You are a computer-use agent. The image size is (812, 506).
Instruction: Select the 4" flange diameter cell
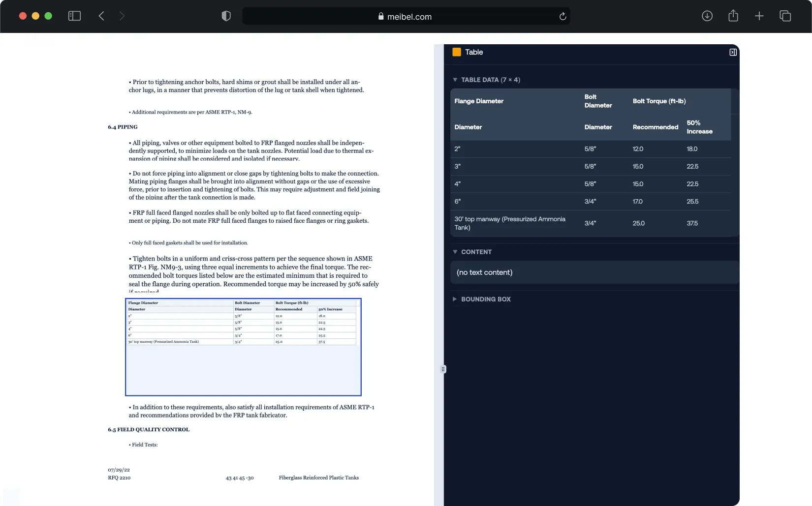[457, 184]
